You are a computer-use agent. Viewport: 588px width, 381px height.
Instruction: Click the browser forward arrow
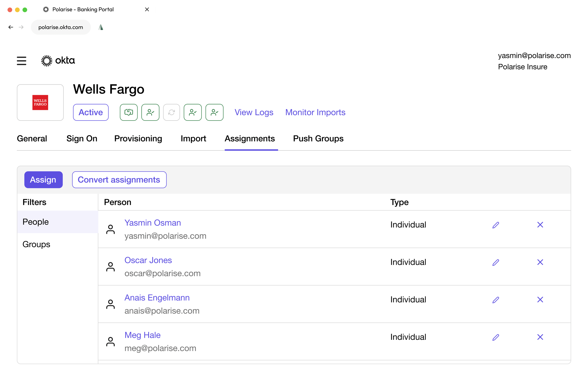[21, 27]
